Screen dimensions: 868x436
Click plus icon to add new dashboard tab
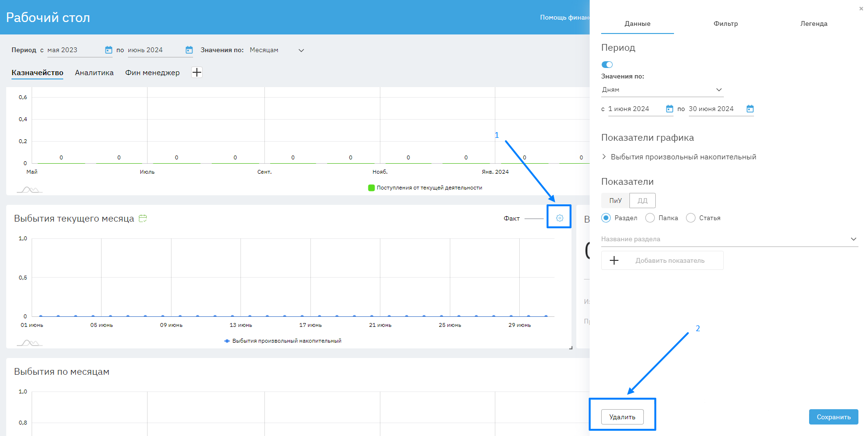click(x=196, y=72)
